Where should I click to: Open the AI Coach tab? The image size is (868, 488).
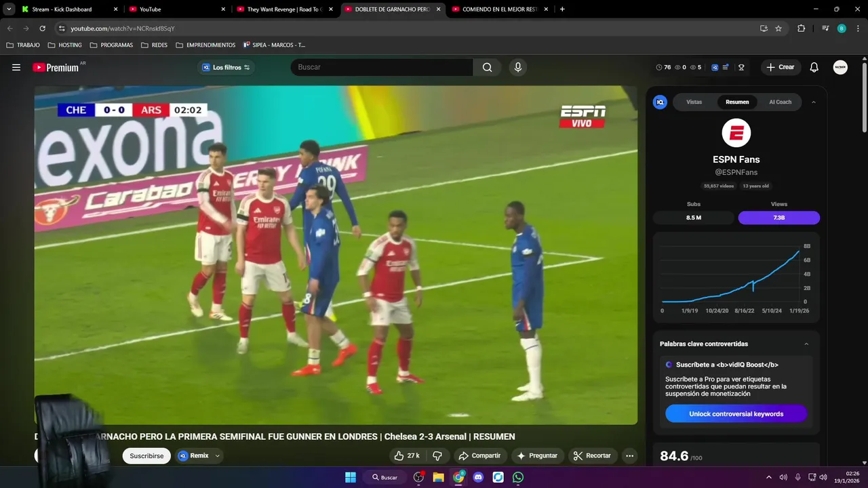pyautogui.click(x=780, y=102)
